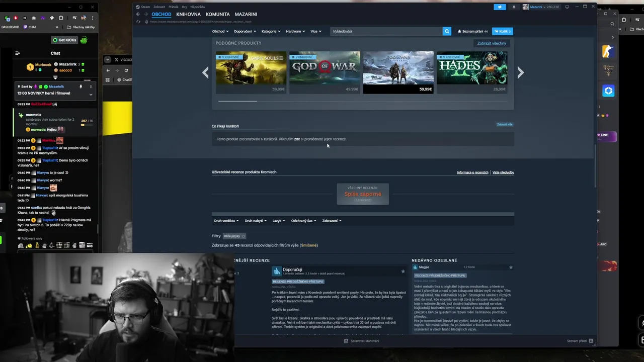Open the blue hexagon app icon in the right sidebar

(x=608, y=90)
